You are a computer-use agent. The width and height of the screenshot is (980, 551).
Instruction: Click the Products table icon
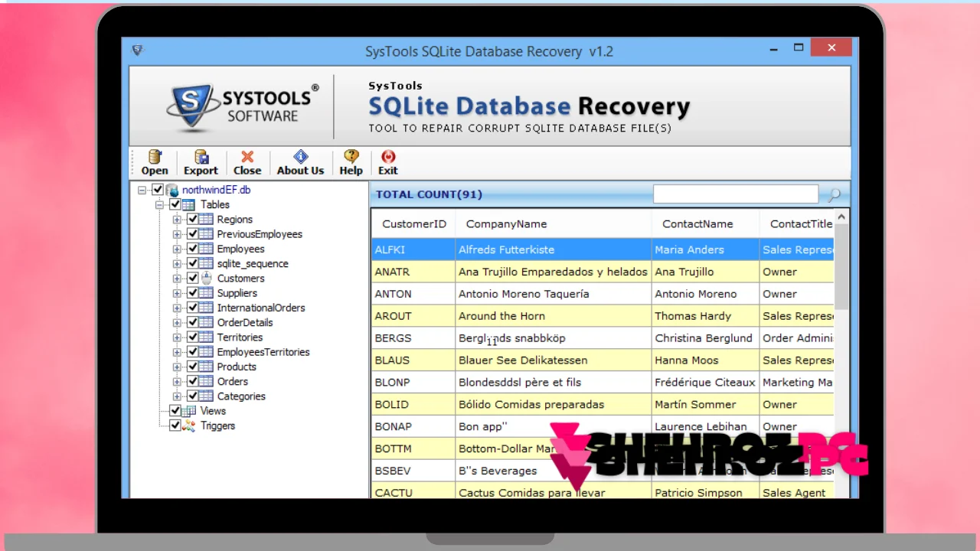point(206,367)
